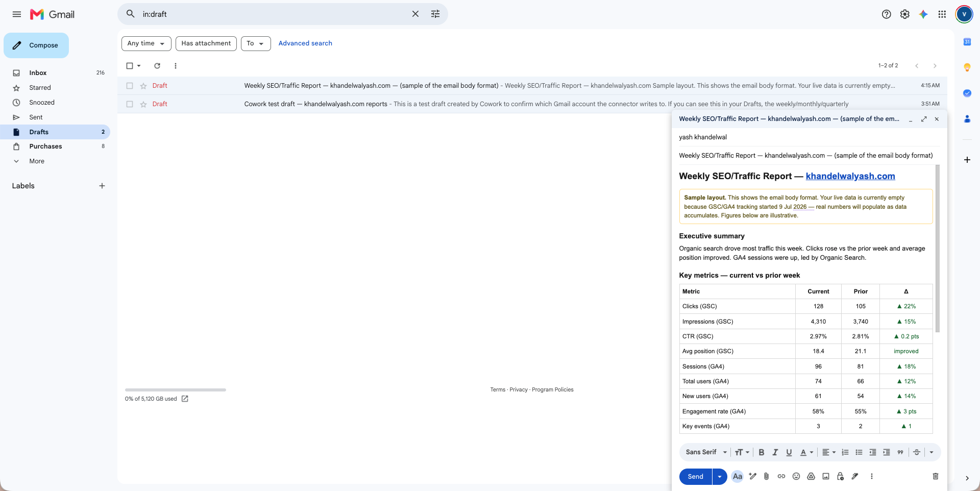Open Help me write pencil-sparkle tool
The image size is (980, 491).
coord(752,476)
